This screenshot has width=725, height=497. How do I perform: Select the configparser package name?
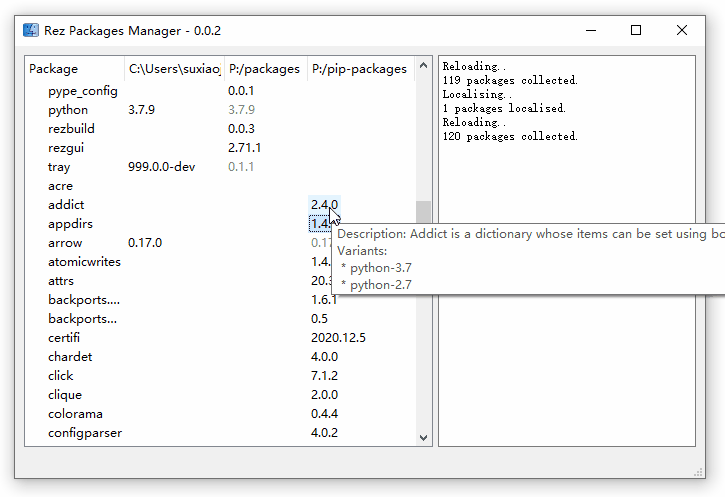[85, 433]
